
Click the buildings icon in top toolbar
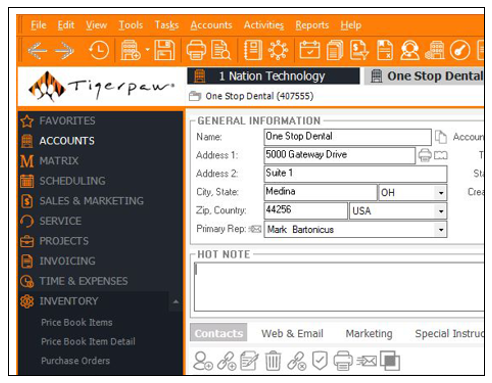click(x=435, y=50)
